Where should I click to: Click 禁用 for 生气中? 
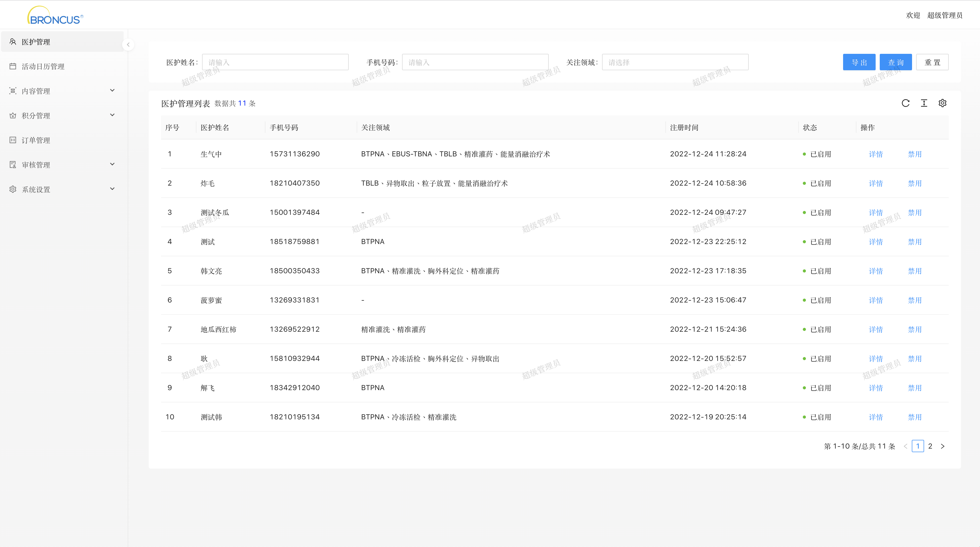[x=915, y=154]
